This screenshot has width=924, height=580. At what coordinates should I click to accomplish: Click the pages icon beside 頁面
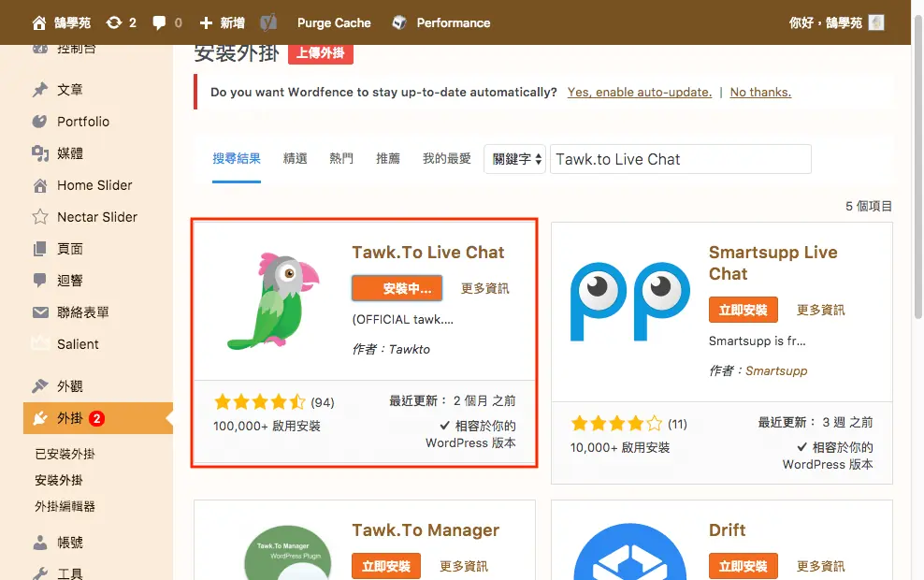click(40, 249)
